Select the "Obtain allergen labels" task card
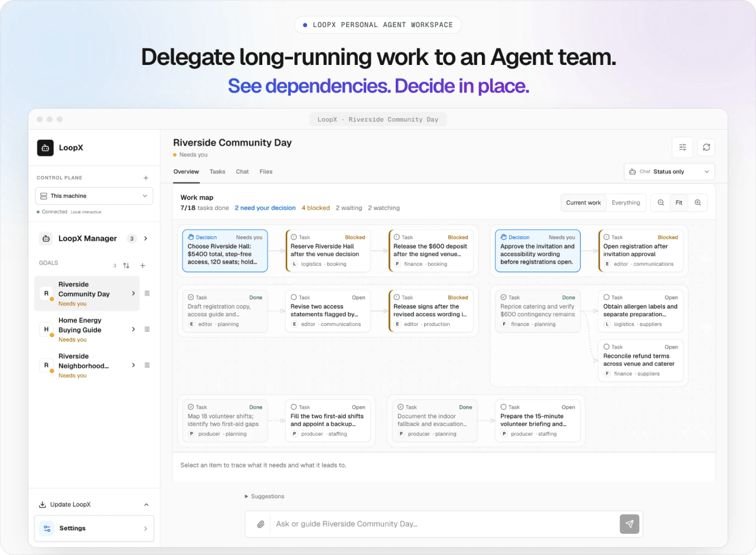The image size is (756, 555). (x=641, y=311)
